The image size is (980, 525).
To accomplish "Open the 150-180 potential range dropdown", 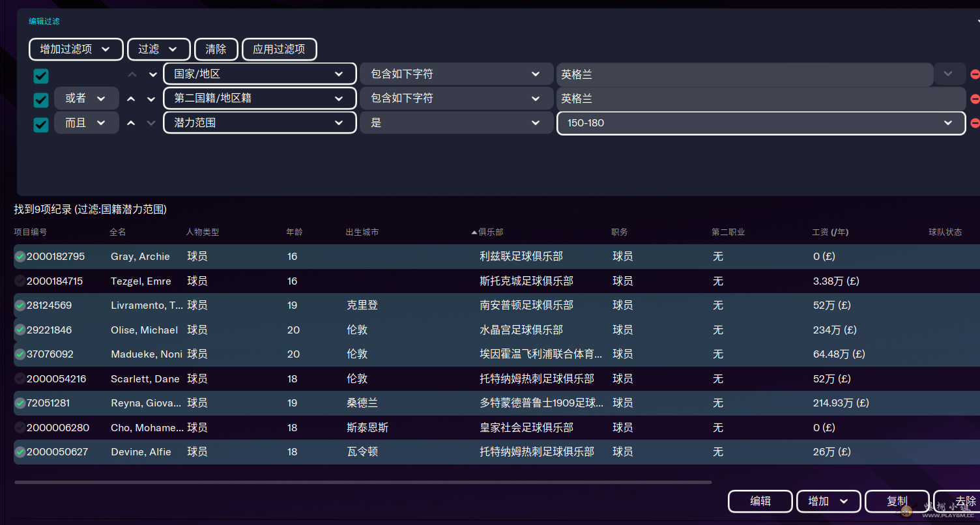I will [761, 123].
